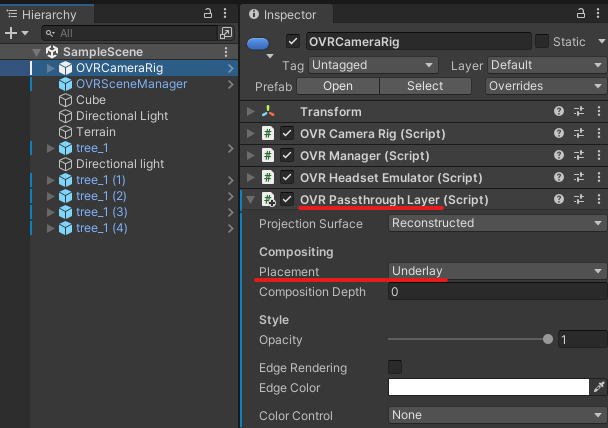Open Color Control dropdown
608x428 pixels.
497,415
